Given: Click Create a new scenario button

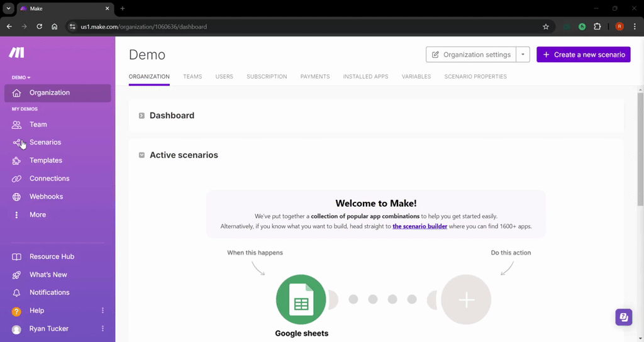Looking at the screenshot, I should (583, 55).
